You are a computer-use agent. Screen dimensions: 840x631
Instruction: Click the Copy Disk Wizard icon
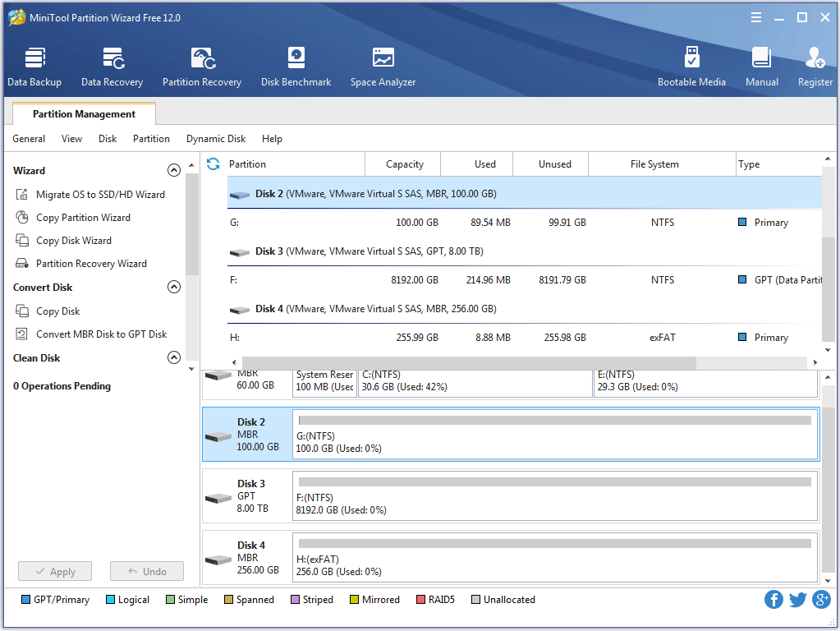(22, 240)
